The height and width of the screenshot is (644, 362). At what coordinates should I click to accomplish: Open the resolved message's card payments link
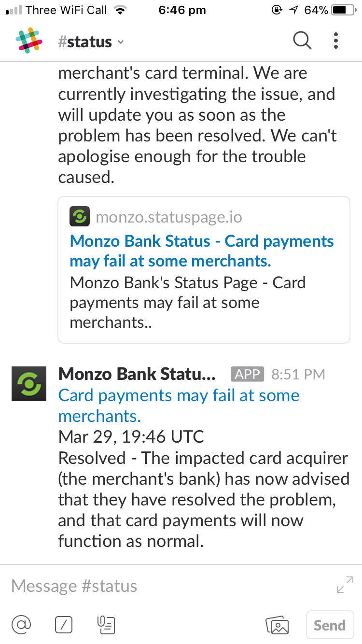pyautogui.click(x=179, y=406)
